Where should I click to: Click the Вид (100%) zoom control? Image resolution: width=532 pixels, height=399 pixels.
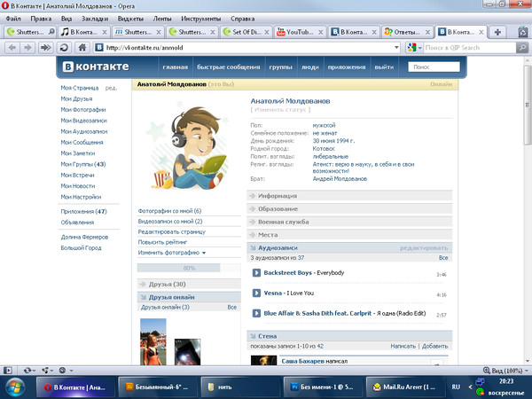(506, 370)
